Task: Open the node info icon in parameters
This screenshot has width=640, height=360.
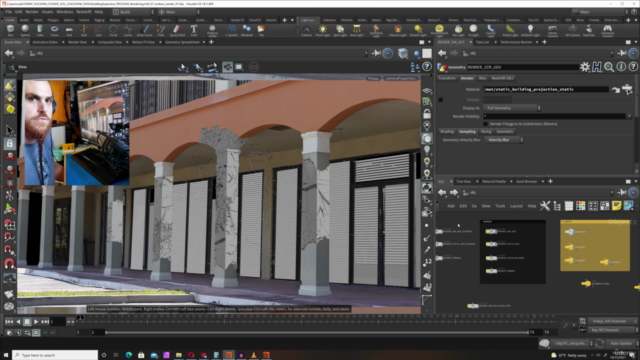Action: pyautogui.click(x=621, y=67)
